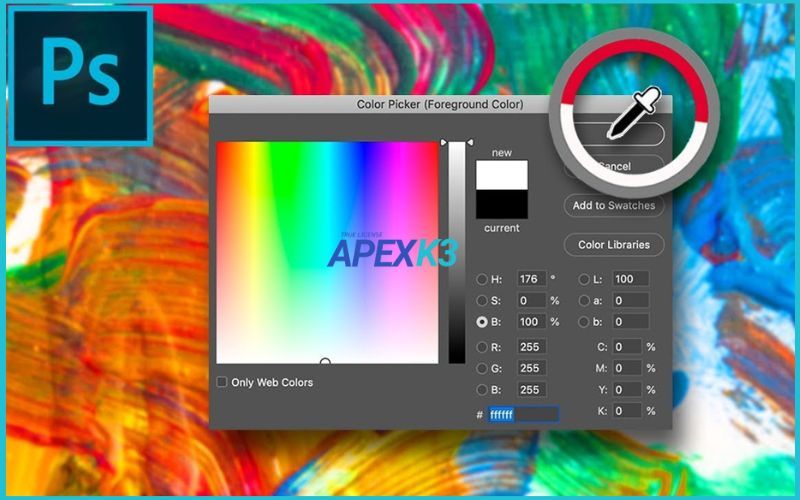Enable the Only Web Colors checkbox
The width and height of the screenshot is (800, 500).
(221, 382)
